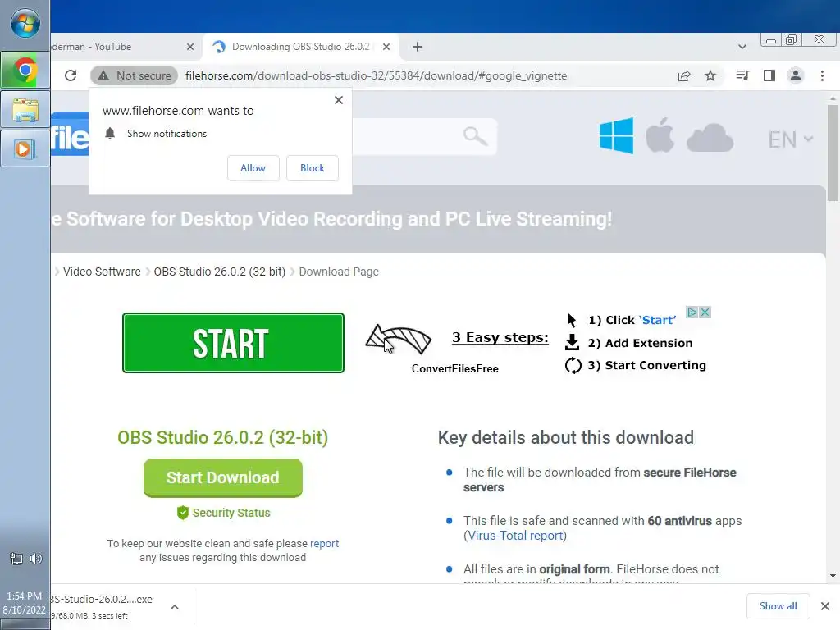840x630 pixels.
Task: Share this page icon
Action: (683, 75)
